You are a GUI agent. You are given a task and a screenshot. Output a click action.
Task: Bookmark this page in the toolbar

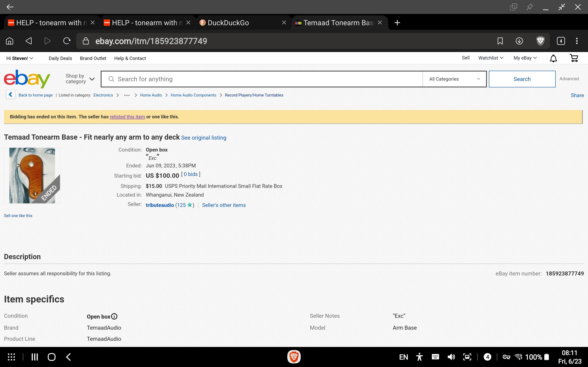(x=500, y=41)
